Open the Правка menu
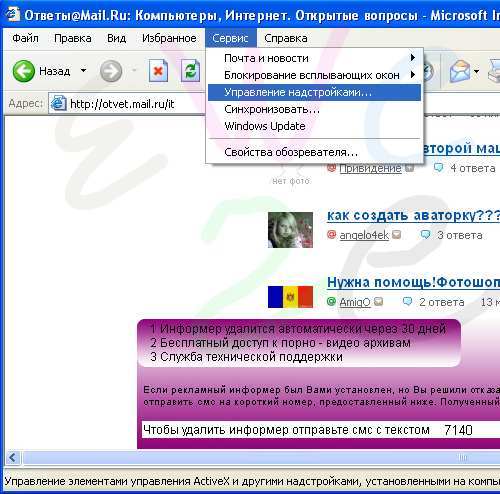The image size is (500, 494). (73, 38)
